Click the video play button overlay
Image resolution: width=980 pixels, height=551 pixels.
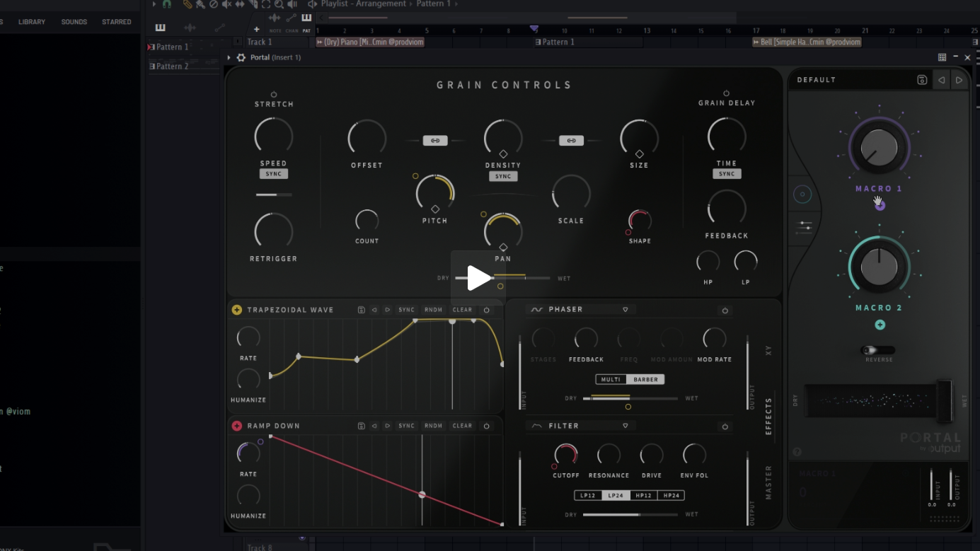click(x=478, y=278)
